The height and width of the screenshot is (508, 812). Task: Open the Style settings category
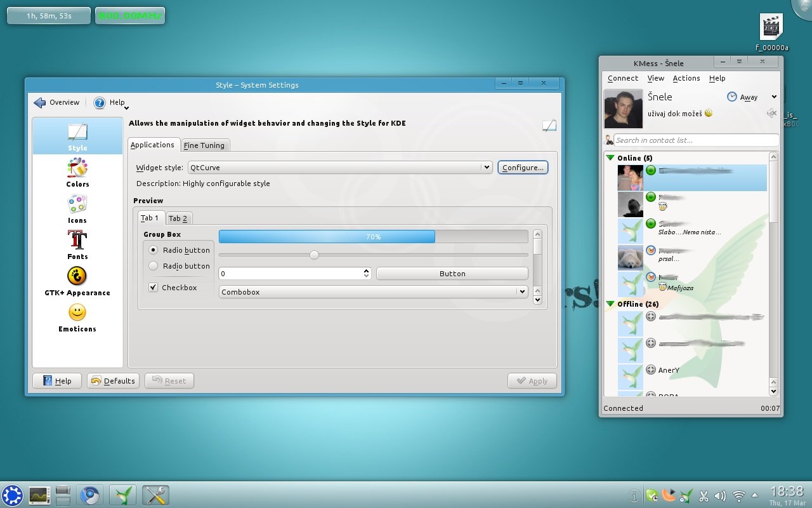pos(77,137)
